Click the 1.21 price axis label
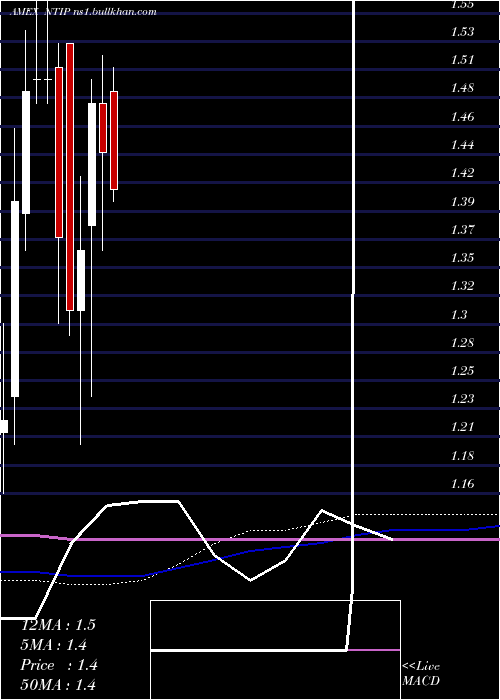The height and width of the screenshot is (700, 500). click(462, 428)
